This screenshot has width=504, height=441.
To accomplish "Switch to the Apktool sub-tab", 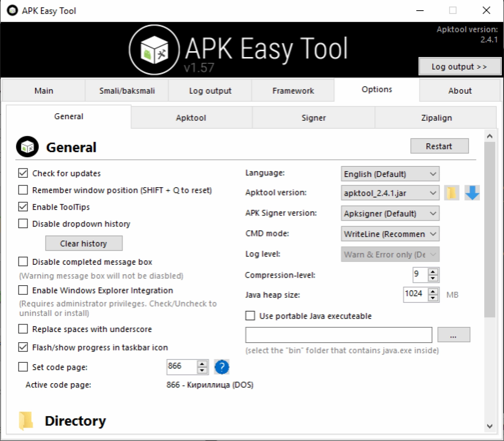I will tap(191, 118).
